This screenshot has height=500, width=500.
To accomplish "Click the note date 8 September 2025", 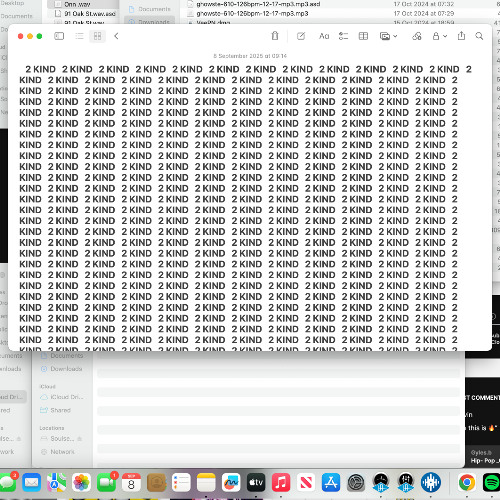I will click(x=250, y=56).
